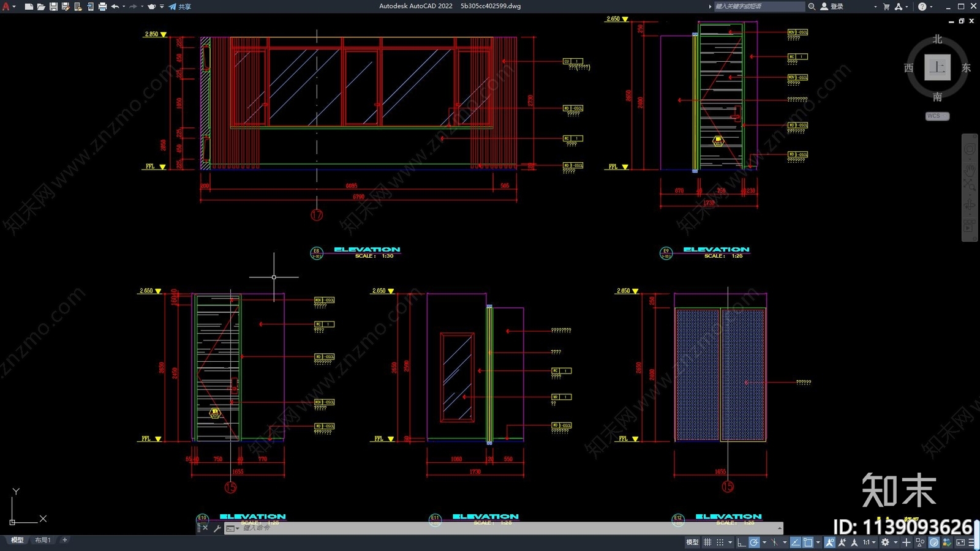Open the WCS coordinate system dropdown

pos(937,116)
